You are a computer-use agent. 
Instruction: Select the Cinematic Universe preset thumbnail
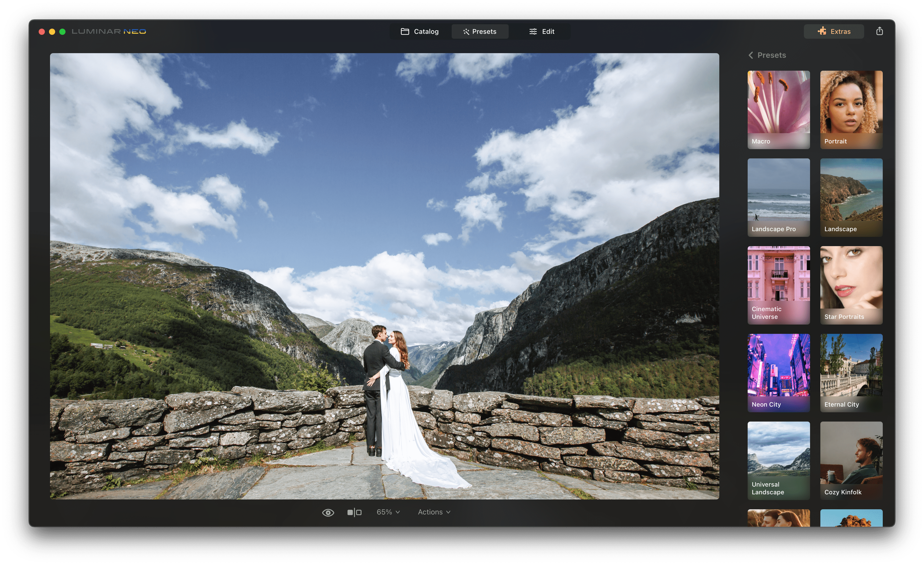(779, 285)
